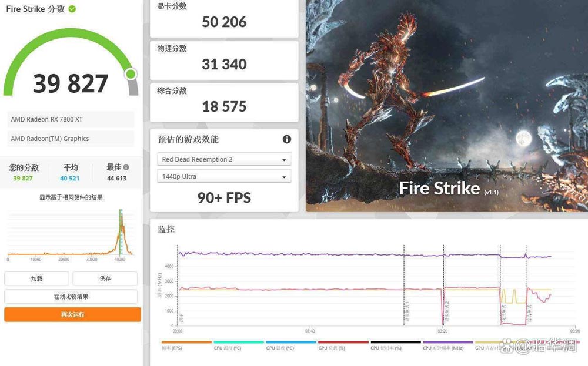This screenshot has height=366, width=588.
Task: Click the green verified checkmark beside Fire Strike 分数
Action: click(x=72, y=9)
